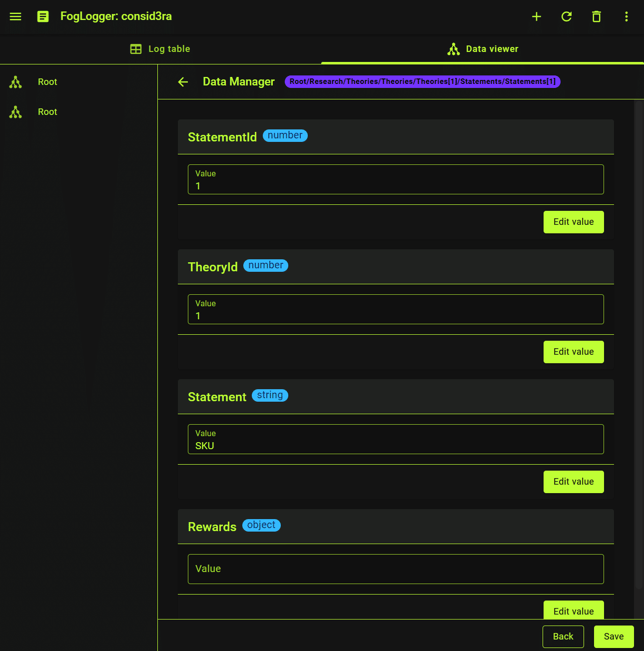The height and width of the screenshot is (651, 644).
Task: Delete using the trash can icon
Action: [x=597, y=16]
